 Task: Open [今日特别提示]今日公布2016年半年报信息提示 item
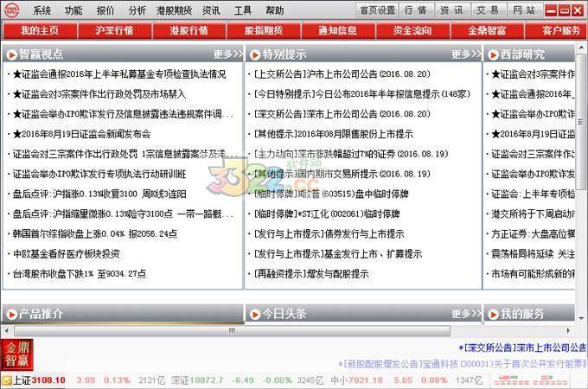pyautogui.click(x=361, y=94)
